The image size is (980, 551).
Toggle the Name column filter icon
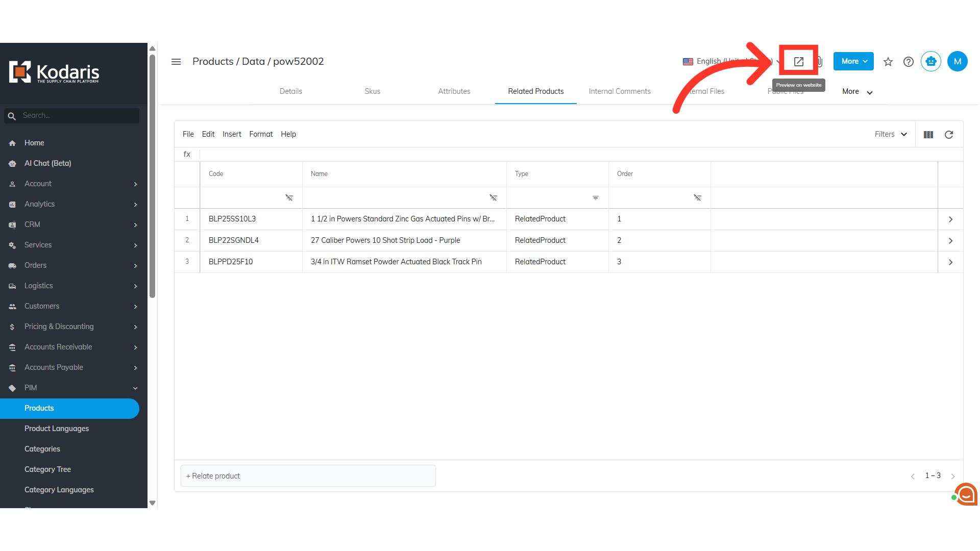493,197
